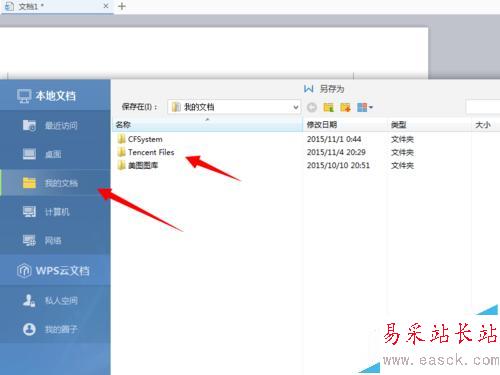Open the view mode dropdown icon
Screen dimensions: 500x375
coord(365,107)
